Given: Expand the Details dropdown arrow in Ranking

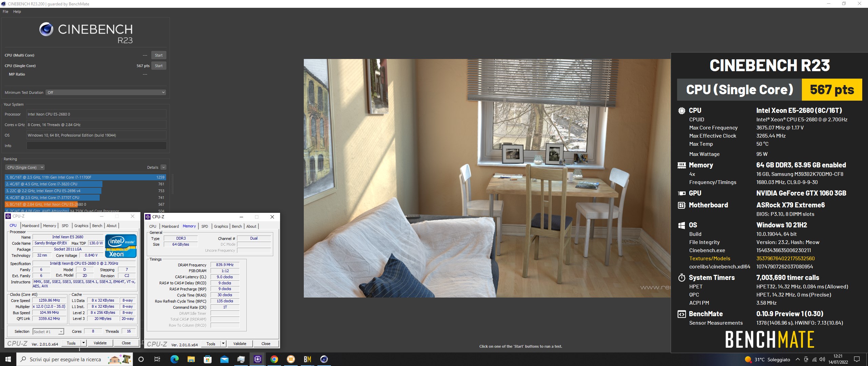Looking at the screenshot, I should [x=163, y=167].
